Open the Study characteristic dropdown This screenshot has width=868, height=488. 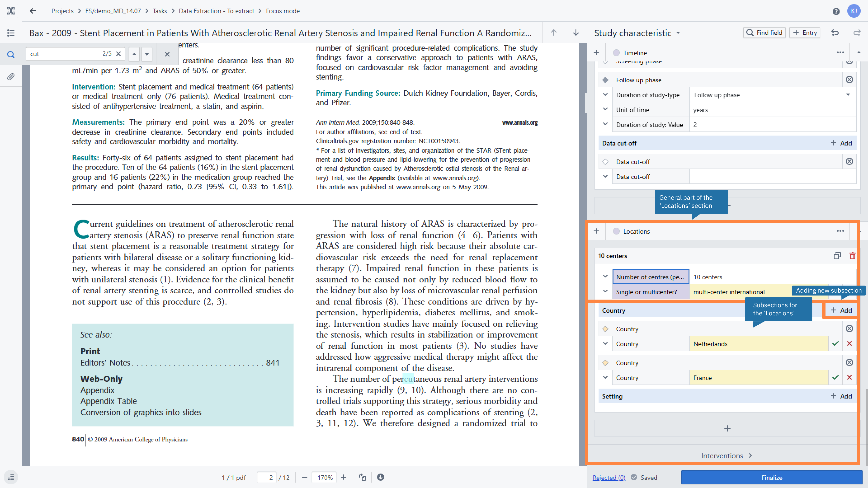[x=637, y=33]
